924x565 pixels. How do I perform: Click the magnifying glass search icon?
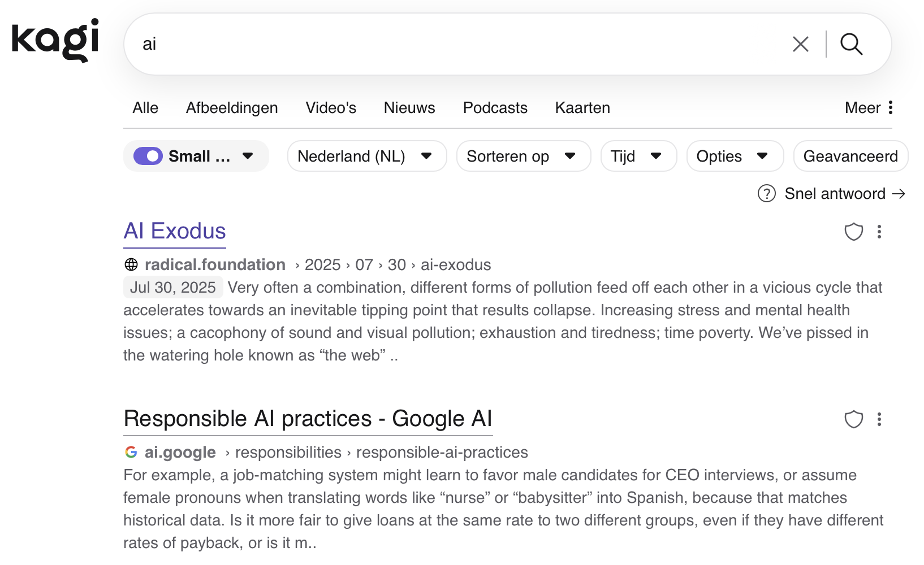[x=851, y=44]
